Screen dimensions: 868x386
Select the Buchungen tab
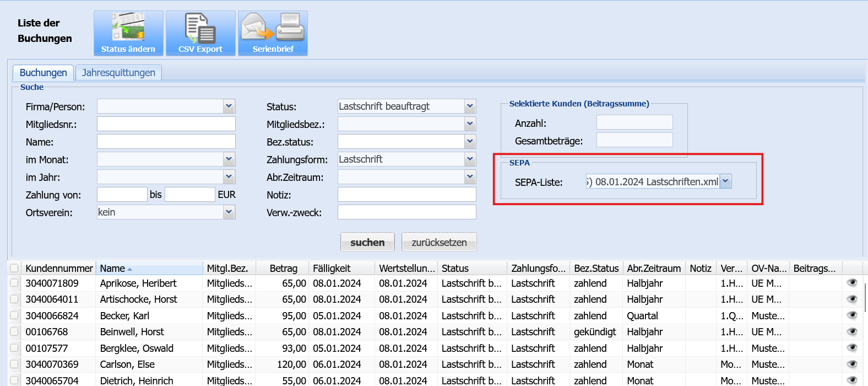[43, 73]
